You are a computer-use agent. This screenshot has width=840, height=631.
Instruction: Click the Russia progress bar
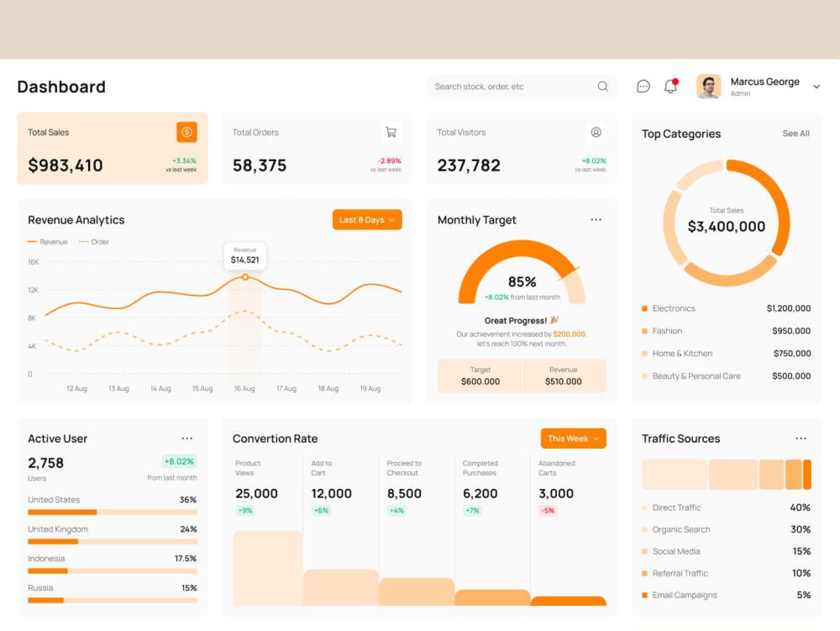tap(113, 601)
